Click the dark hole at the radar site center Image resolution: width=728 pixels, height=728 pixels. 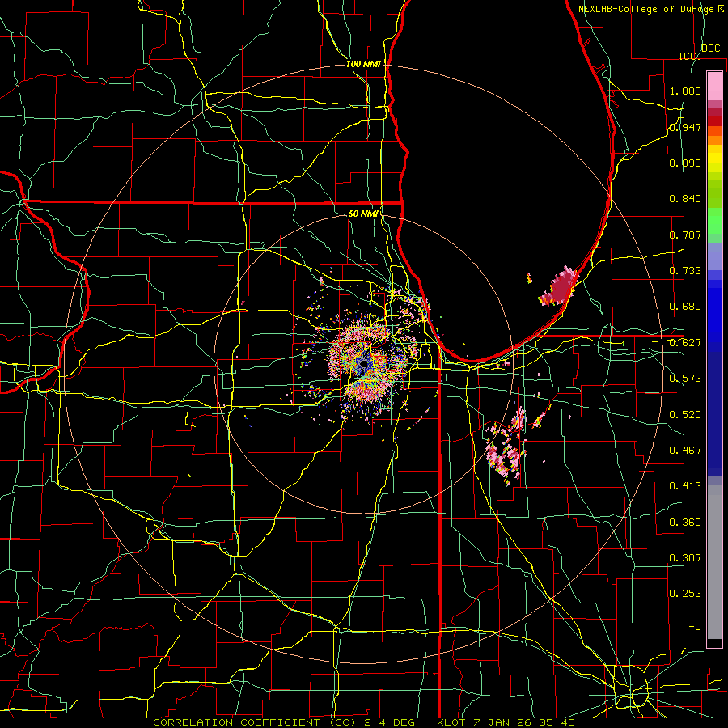[x=363, y=363]
